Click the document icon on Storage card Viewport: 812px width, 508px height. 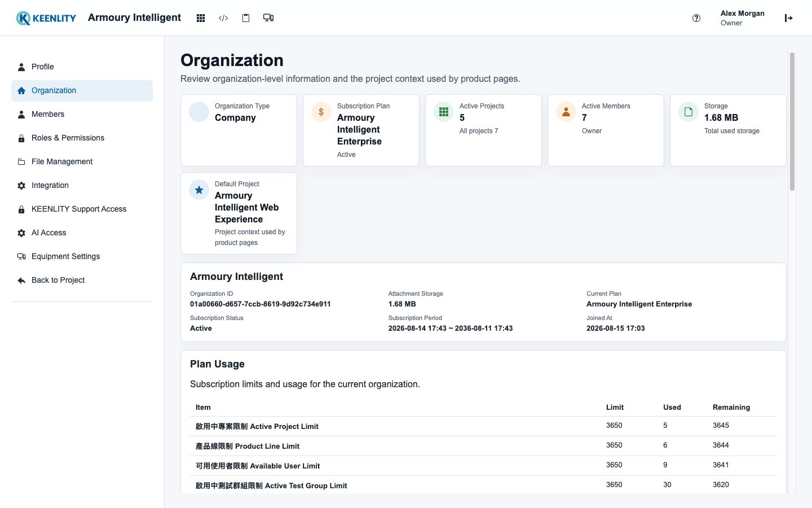[x=689, y=112]
